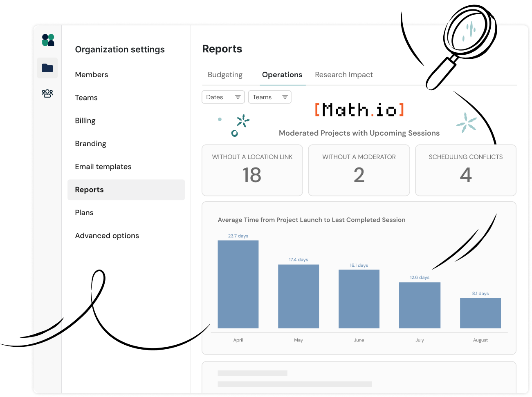Go to Advanced options
Viewport: 532px width, 397px height.
click(107, 236)
